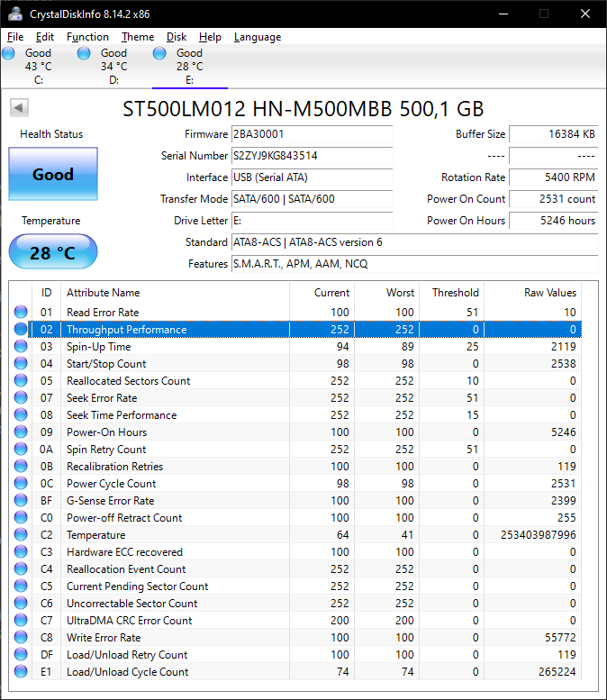
Task: Click the Raw Values column header
Action: click(x=532, y=293)
